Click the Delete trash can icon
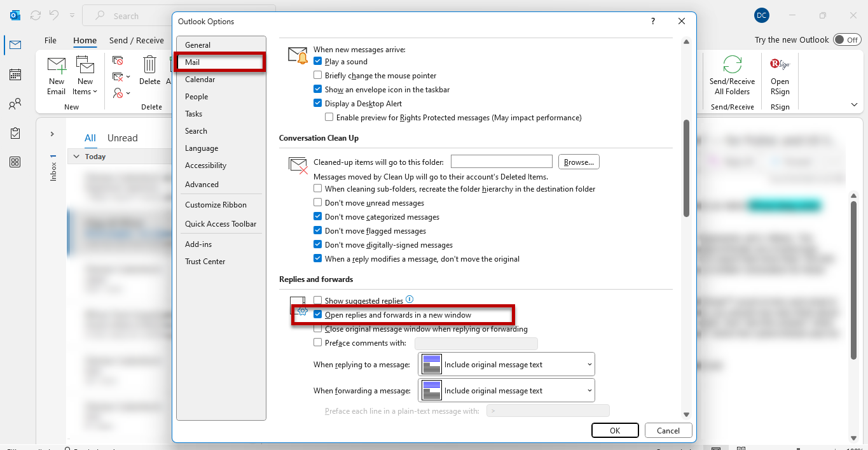The height and width of the screenshot is (450, 868). [149, 66]
